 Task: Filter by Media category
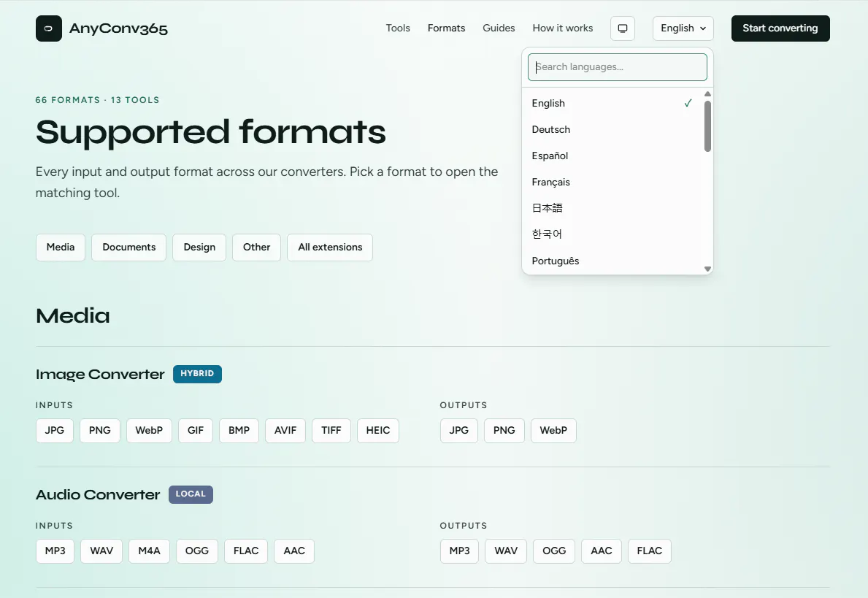tap(61, 248)
